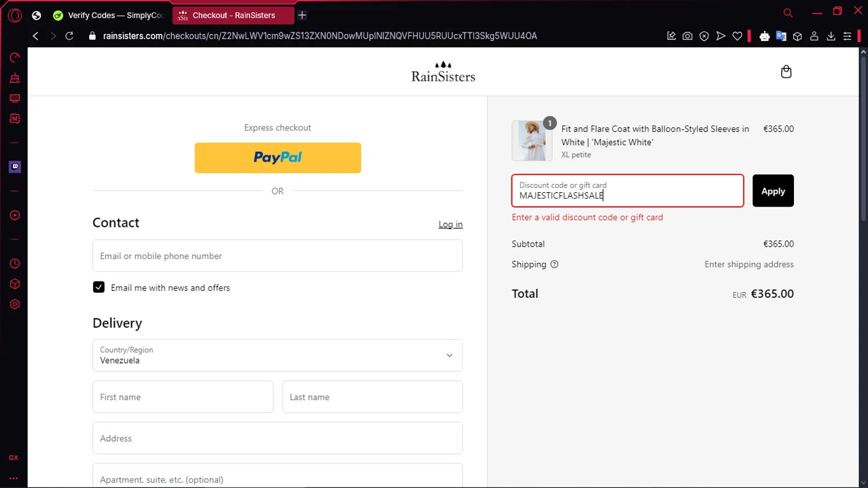Uncheck Email me with news and offers

point(99,287)
